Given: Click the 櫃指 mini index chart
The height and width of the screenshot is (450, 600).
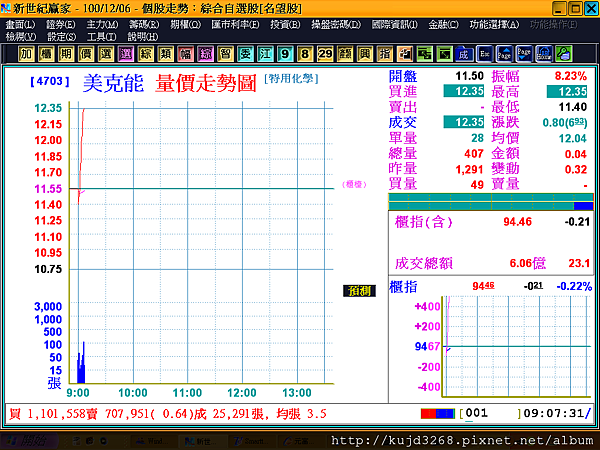Looking at the screenshot, I should pyautogui.click(x=516, y=346).
